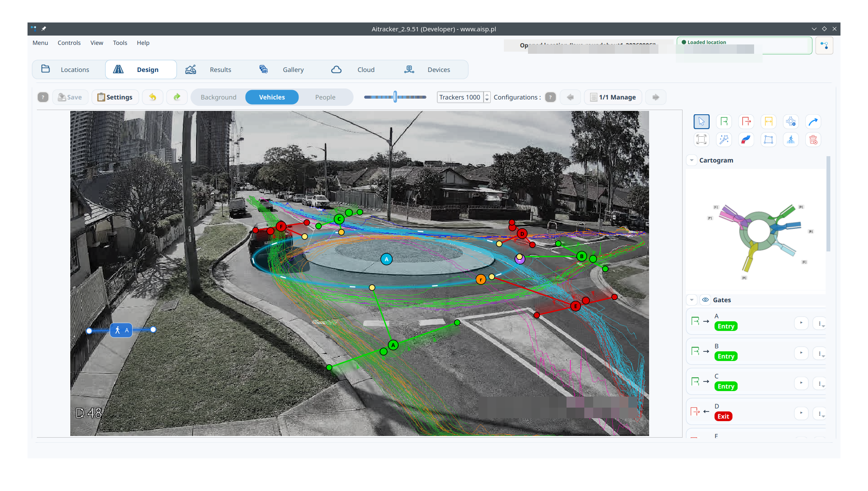The height and width of the screenshot is (491, 868).
Task: Open the Controls menu
Action: click(x=69, y=43)
